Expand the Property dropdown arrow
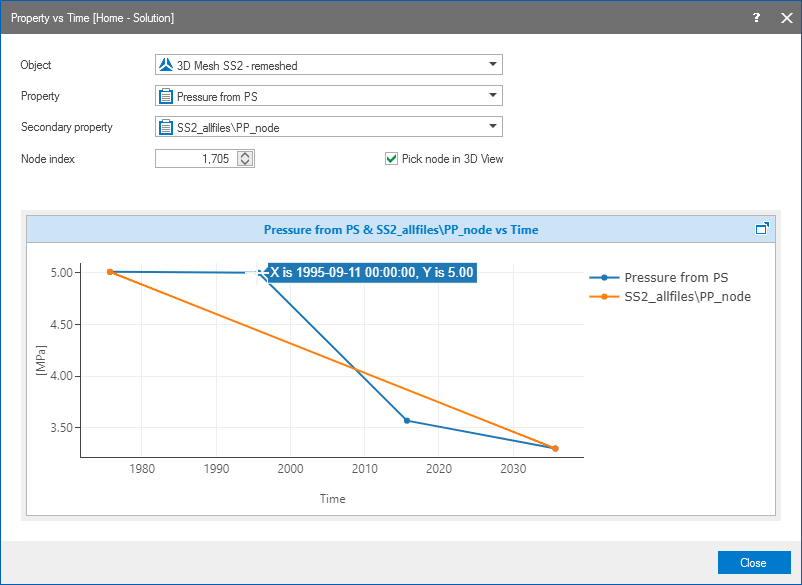 [x=491, y=97]
